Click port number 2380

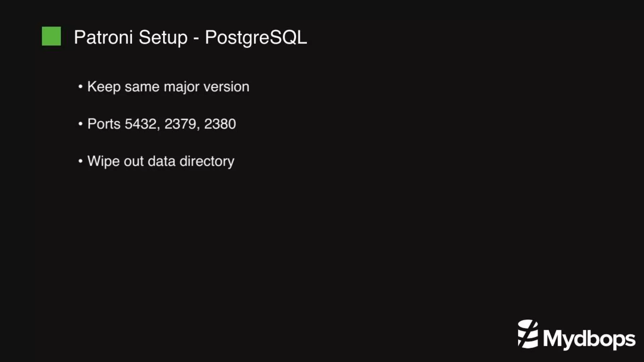click(220, 124)
